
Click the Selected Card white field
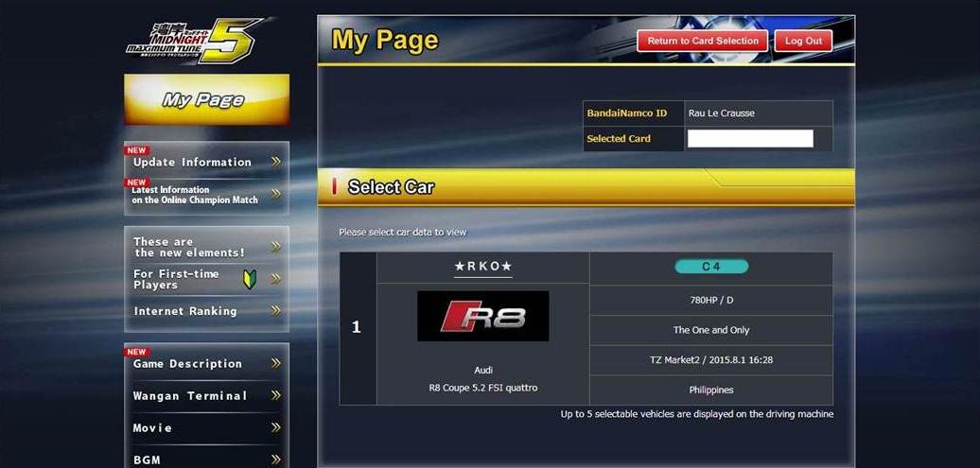[750, 139]
